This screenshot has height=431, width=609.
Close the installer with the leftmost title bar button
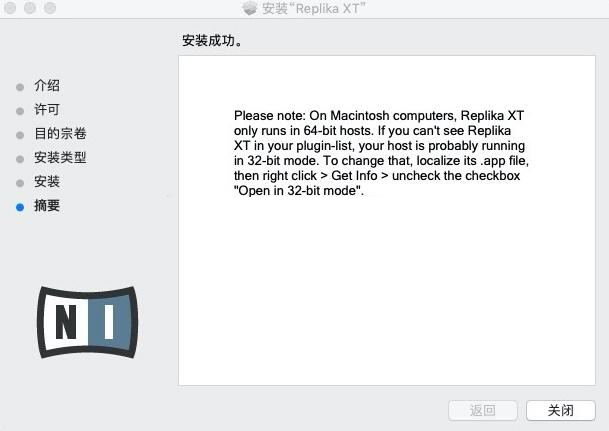point(10,8)
